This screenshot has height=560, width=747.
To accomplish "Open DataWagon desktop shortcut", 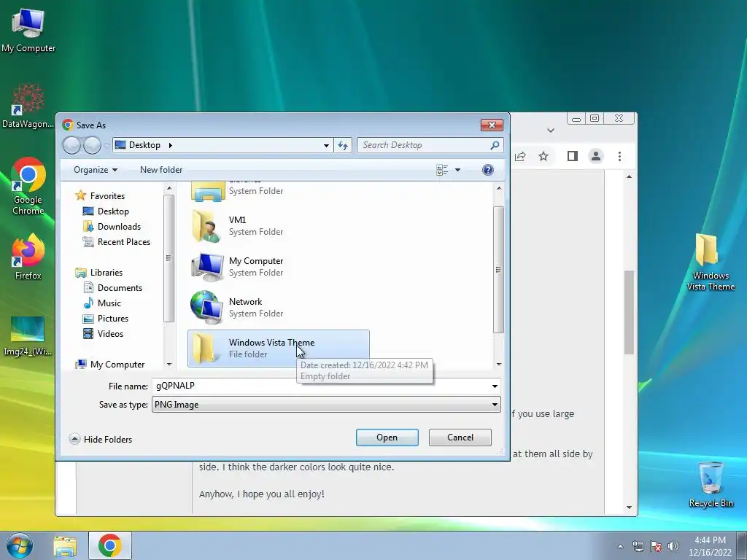I will click(28, 106).
